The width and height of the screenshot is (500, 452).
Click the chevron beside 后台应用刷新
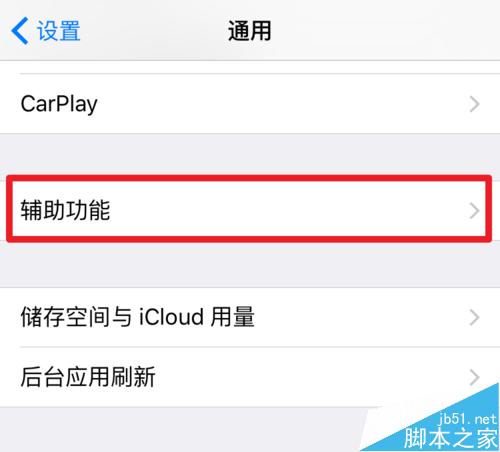click(x=474, y=377)
